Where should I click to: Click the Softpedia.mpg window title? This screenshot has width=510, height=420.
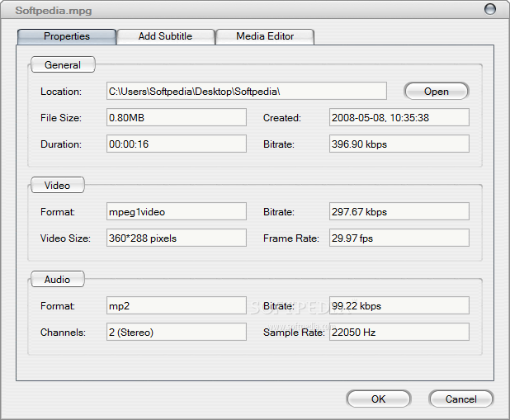point(54,11)
